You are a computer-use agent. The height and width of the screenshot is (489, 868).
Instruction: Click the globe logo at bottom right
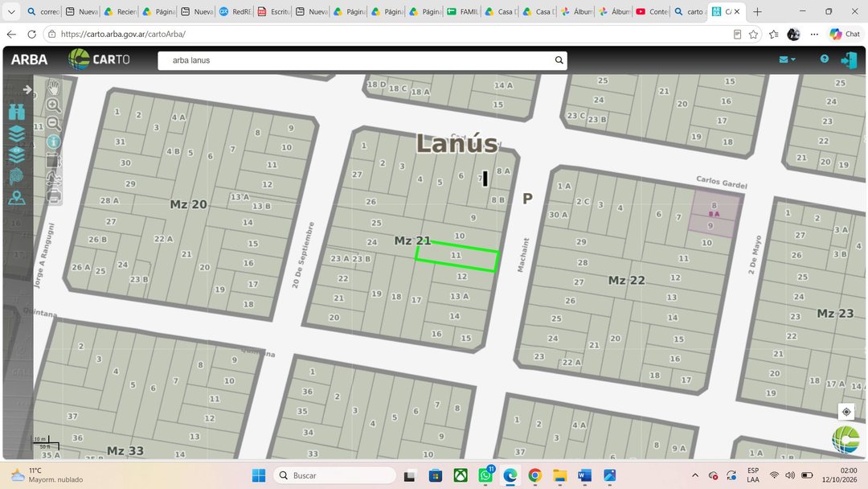(x=845, y=439)
